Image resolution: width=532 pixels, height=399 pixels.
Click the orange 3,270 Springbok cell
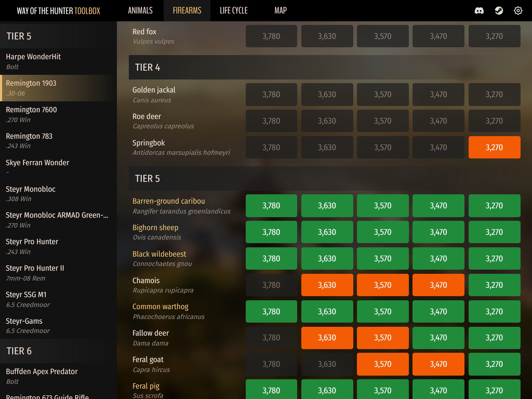click(x=494, y=147)
